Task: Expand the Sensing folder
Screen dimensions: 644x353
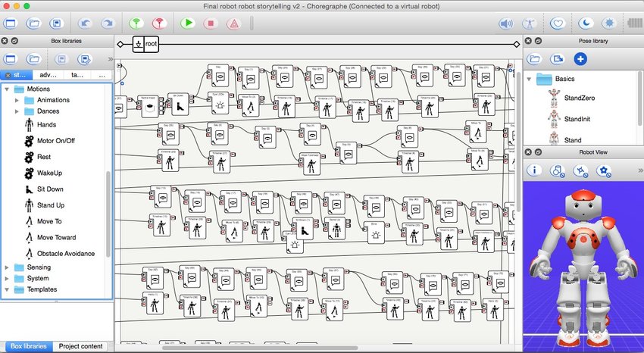Action: coord(7,267)
